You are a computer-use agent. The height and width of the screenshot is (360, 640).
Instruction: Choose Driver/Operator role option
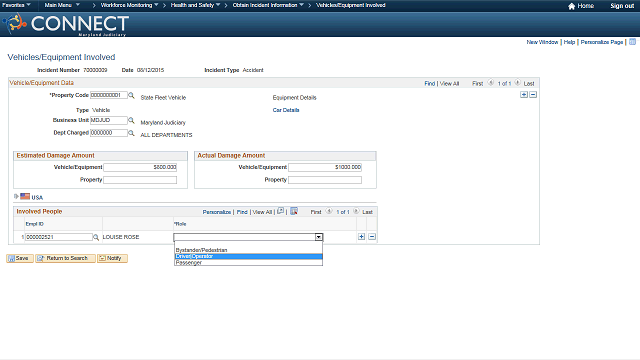click(248, 256)
